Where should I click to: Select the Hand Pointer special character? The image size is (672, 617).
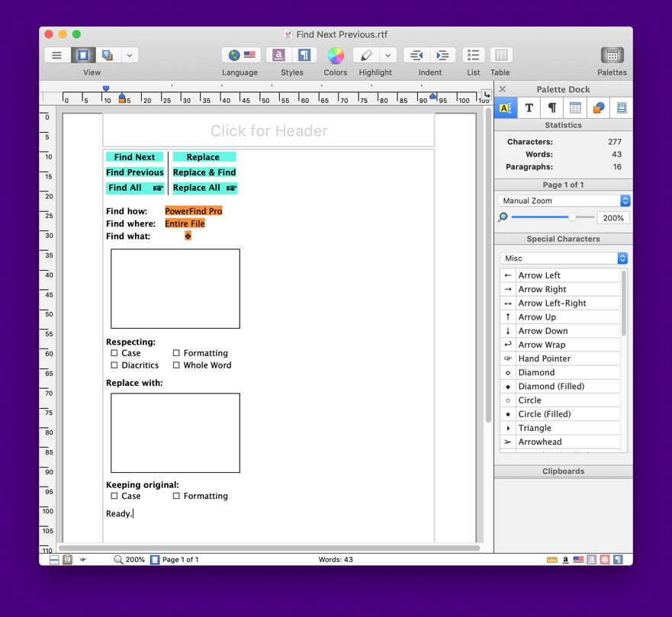click(544, 358)
